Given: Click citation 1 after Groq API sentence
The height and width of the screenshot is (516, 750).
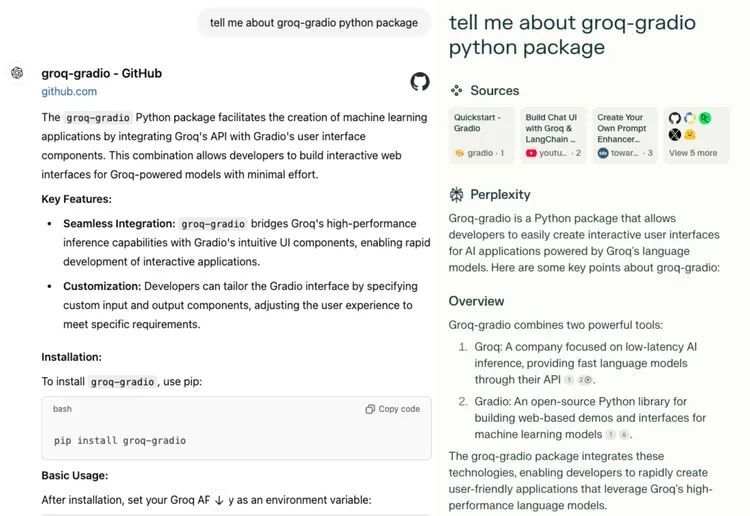Looking at the screenshot, I should 569,380.
